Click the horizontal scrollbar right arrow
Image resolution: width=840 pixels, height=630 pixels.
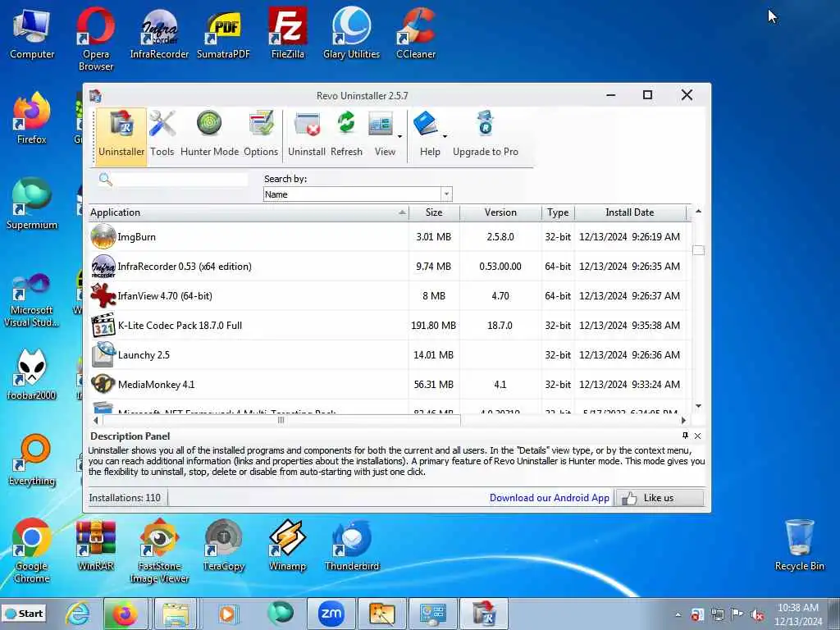coord(683,421)
